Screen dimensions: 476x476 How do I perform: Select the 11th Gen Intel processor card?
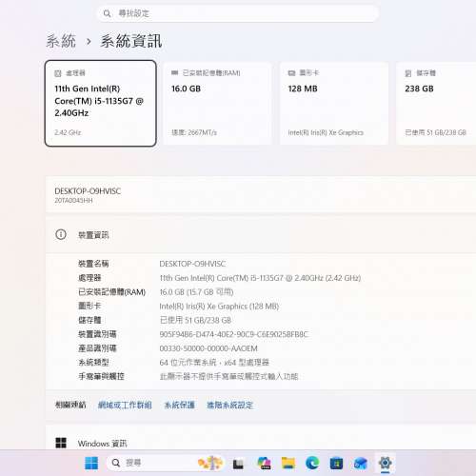pos(101,104)
